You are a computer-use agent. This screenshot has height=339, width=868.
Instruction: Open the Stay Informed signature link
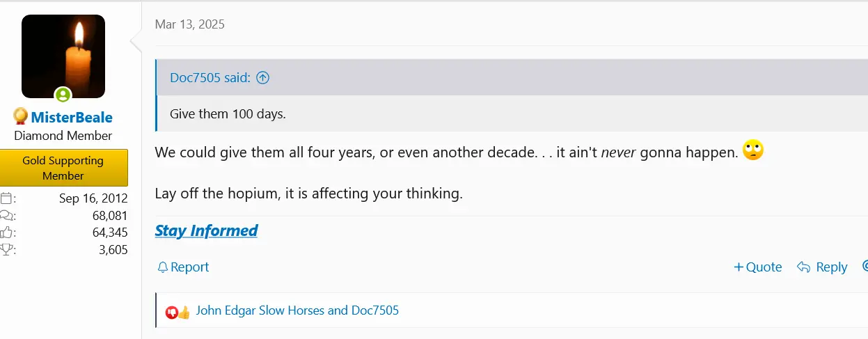206,230
